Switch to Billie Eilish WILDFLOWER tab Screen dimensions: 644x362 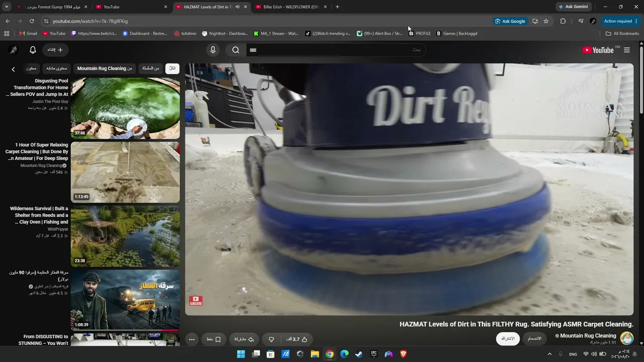[x=291, y=7]
